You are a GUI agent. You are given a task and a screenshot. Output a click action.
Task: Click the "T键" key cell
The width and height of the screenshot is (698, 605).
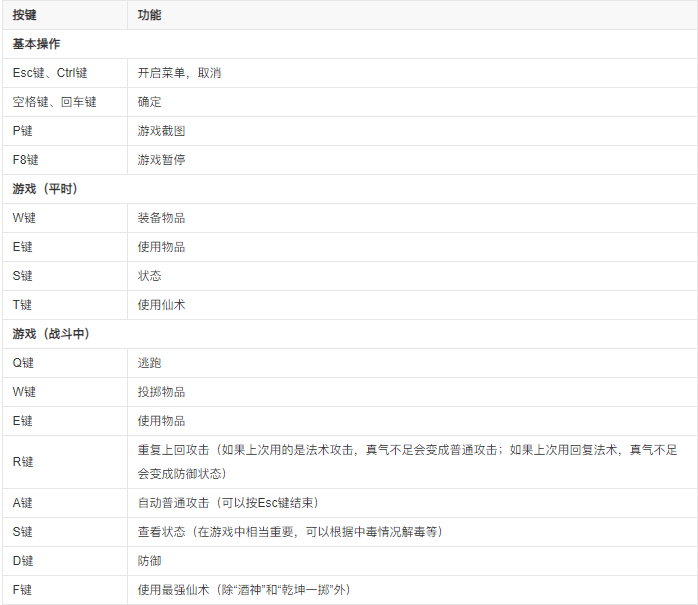coord(23,305)
